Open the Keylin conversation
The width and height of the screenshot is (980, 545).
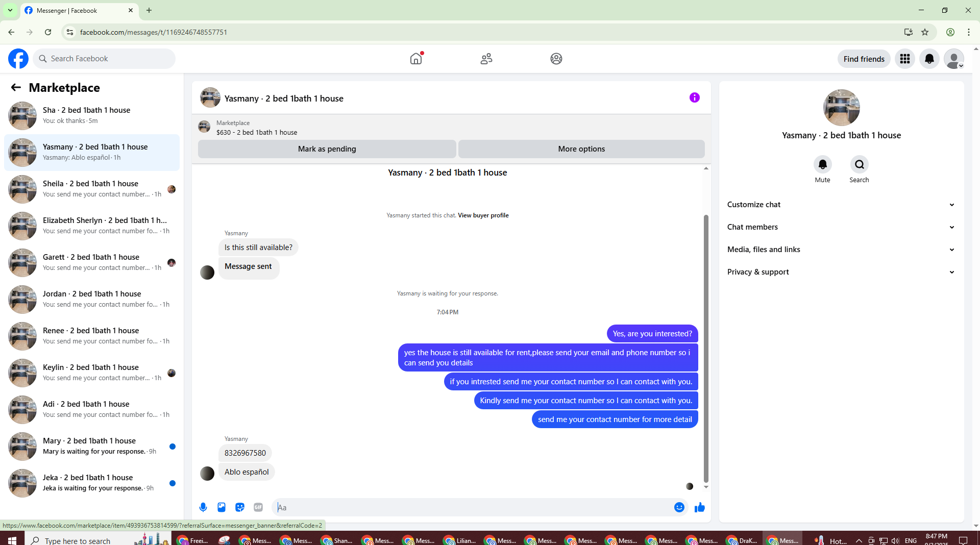click(x=92, y=373)
